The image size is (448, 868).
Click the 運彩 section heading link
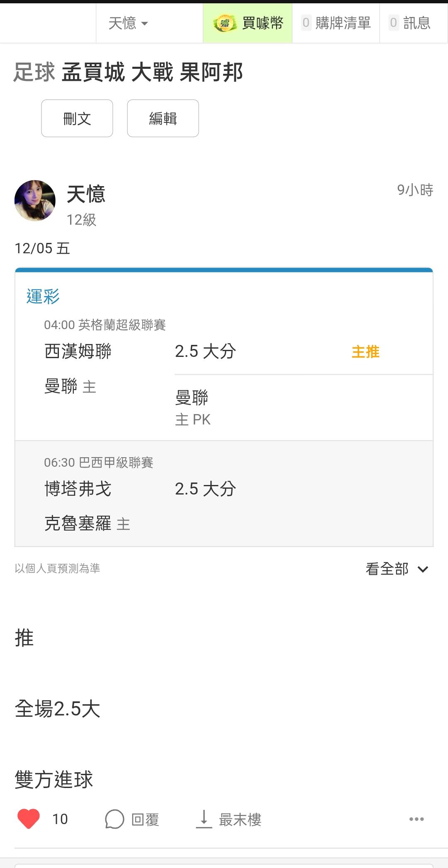tap(43, 297)
